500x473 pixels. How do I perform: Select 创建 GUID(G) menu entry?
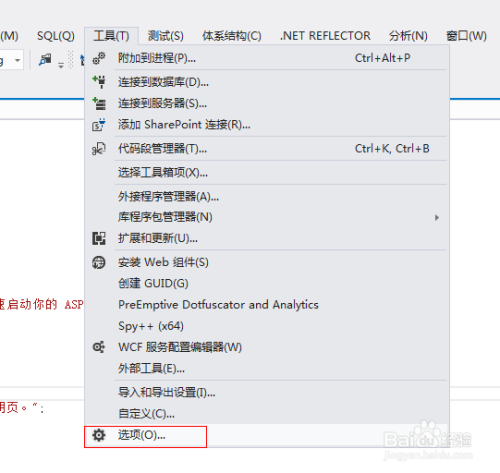tap(267, 284)
